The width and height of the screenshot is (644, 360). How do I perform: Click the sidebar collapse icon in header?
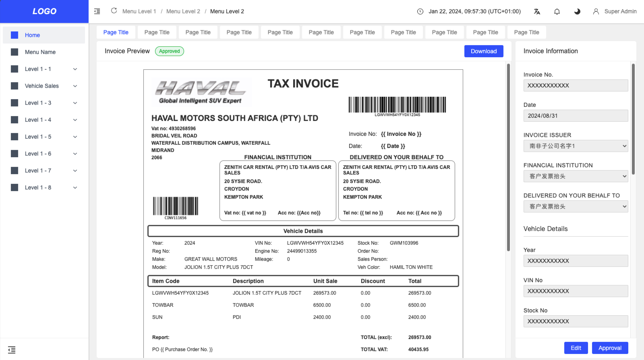97,11
